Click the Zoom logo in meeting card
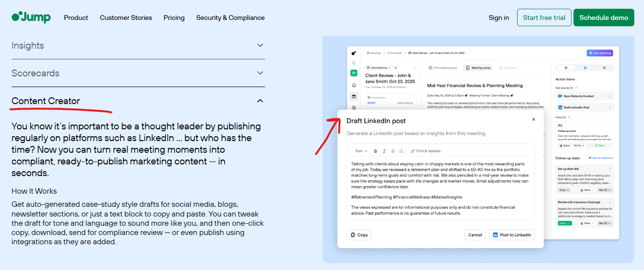 pyautogui.click(x=372, y=103)
